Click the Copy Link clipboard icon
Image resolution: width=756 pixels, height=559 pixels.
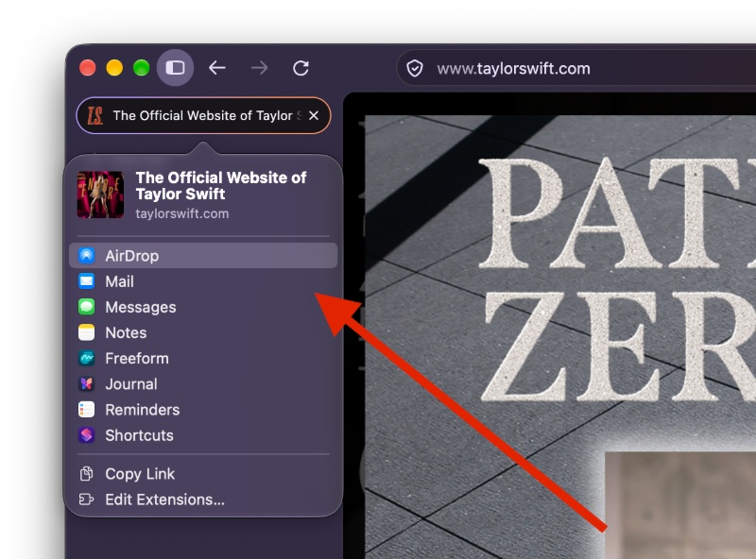pos(87,474)
